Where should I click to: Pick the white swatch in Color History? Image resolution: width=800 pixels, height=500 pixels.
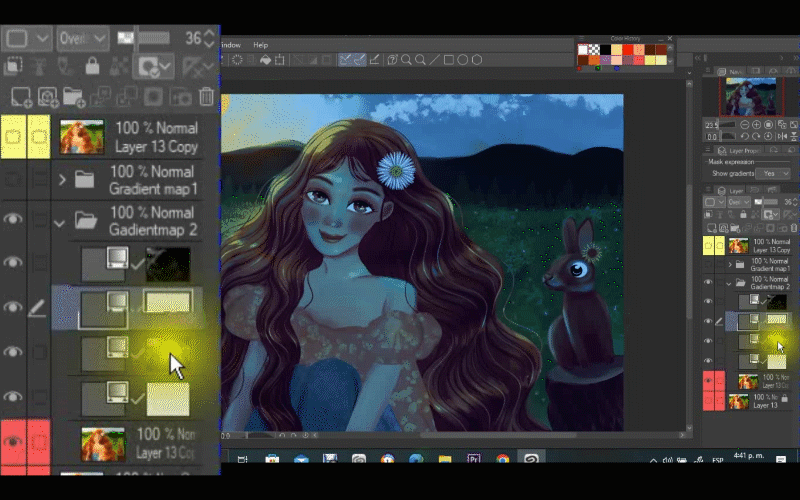click(583, 47)
